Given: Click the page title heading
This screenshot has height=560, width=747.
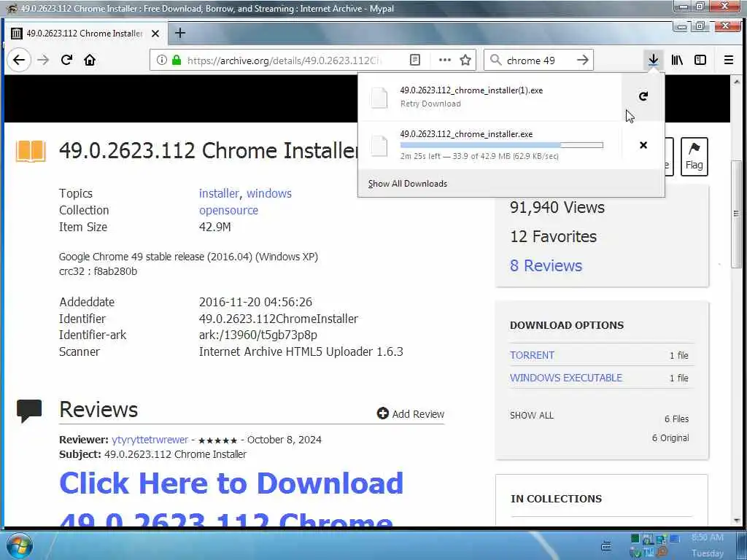Looking at the screenshot, I should pos(209,150).
